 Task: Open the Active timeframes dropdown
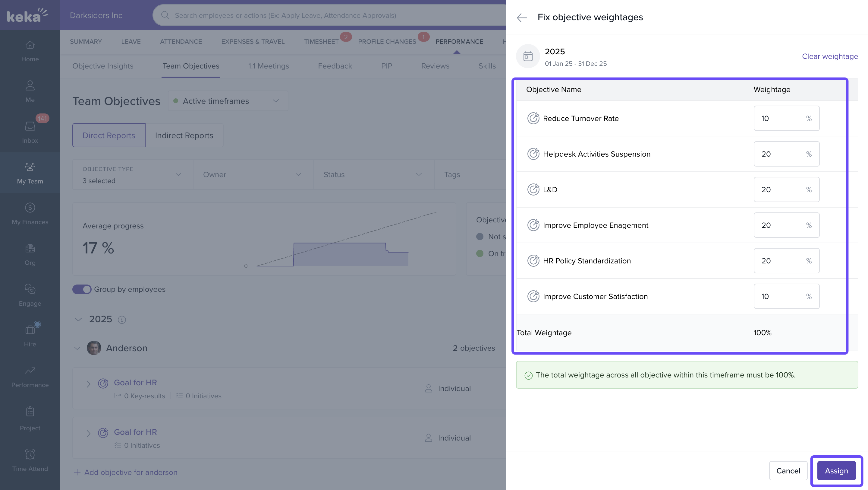tap(228, 101)
